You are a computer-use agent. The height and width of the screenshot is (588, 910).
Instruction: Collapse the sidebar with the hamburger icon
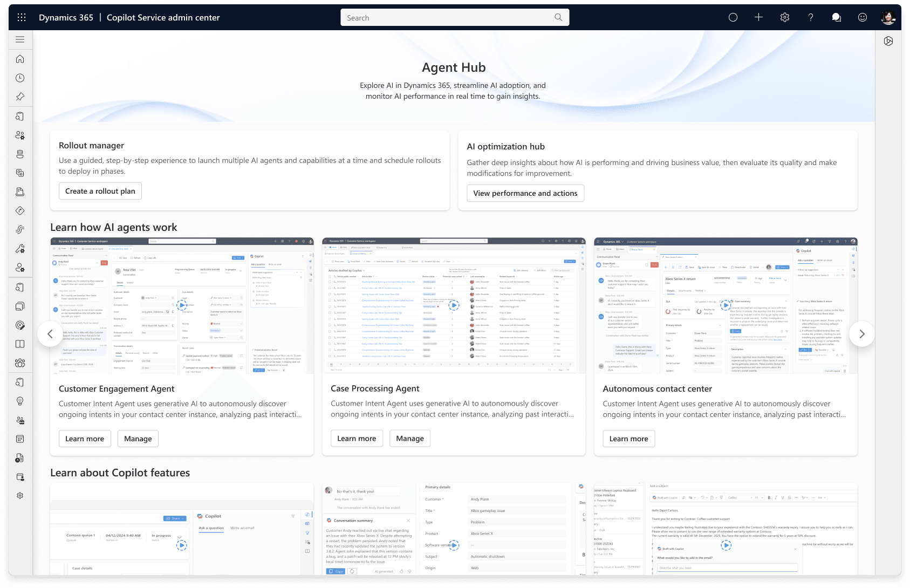click(20, 39)
